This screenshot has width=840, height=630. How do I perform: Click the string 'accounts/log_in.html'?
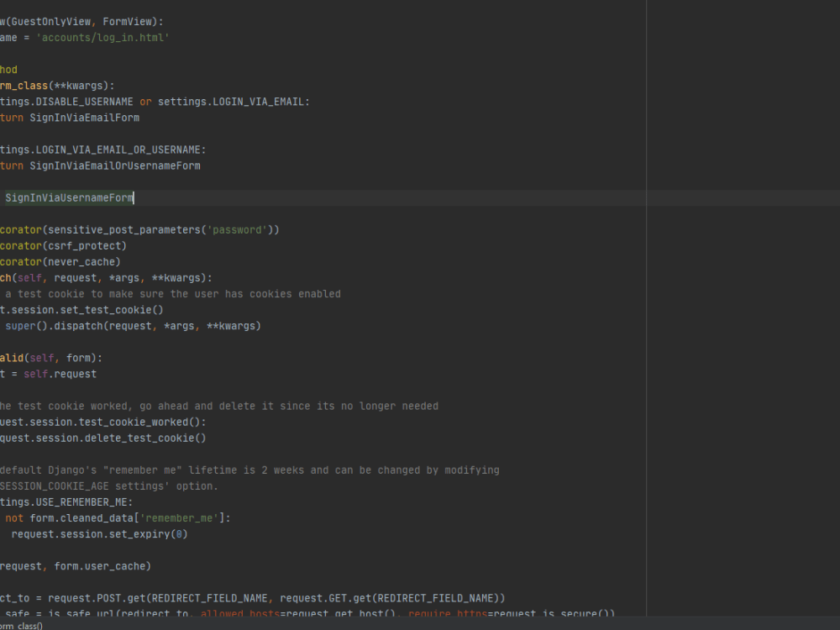(x=102, y=38)
